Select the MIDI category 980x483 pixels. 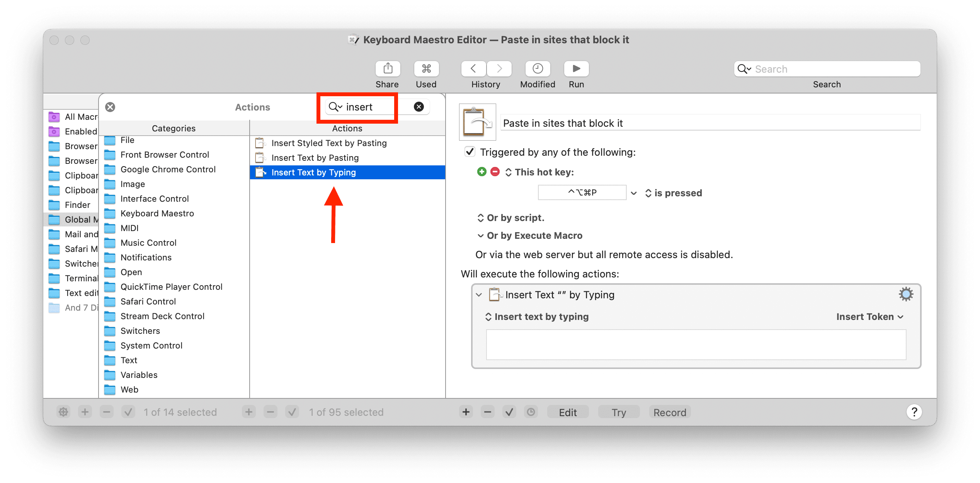(x=174, y=228)
